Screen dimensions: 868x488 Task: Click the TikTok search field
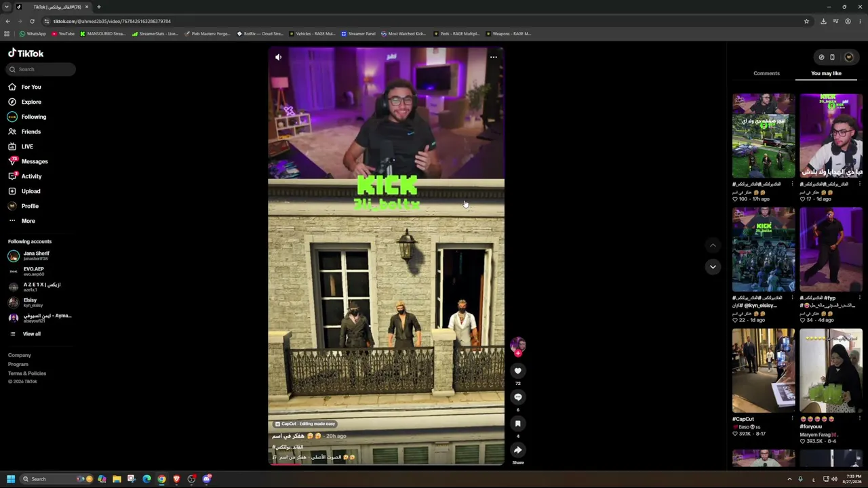pyautogui.click(x=41, y=69)
